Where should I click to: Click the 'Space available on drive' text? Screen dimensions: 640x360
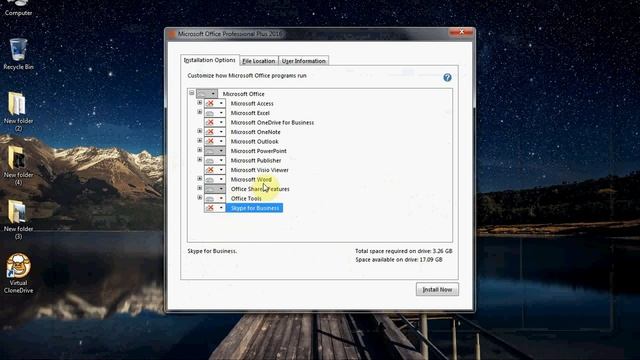(x=399, y=260)
